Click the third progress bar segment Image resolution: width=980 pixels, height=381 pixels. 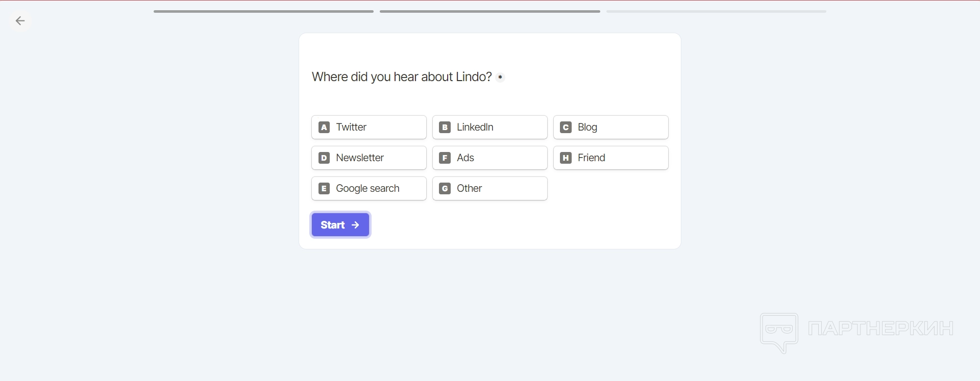716,11
